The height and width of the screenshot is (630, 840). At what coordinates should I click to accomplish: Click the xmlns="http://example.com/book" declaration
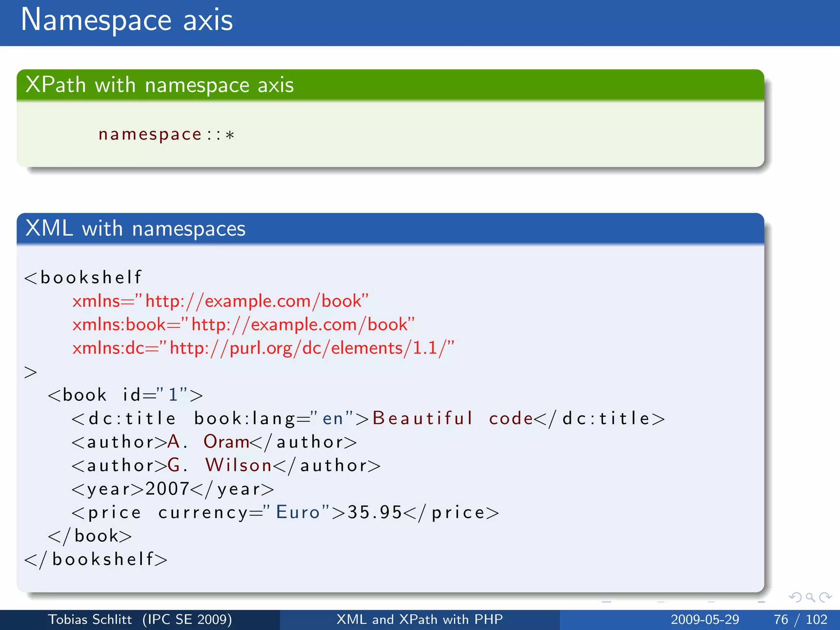coord(220,301)
